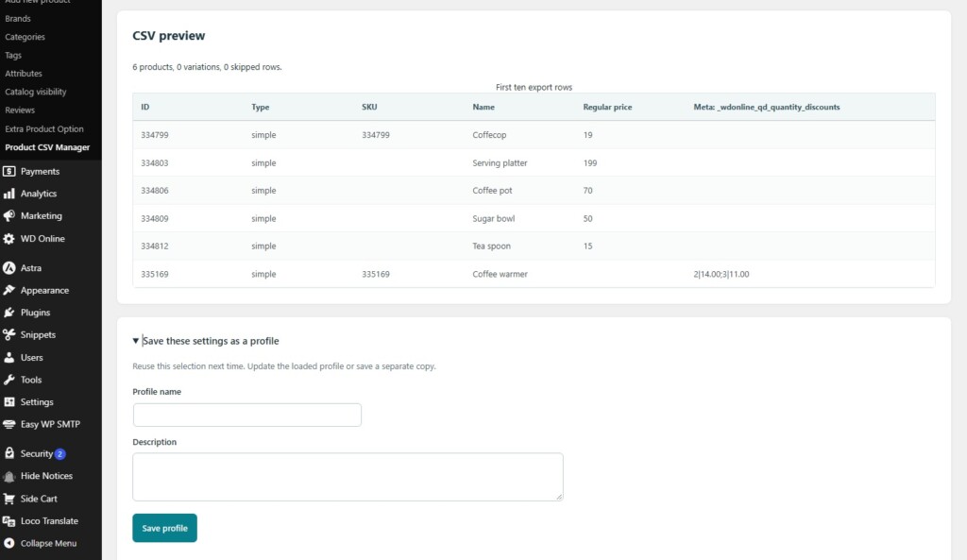Click the Serving platter name cell
967x560 pixels.
[x=500, y=163]
